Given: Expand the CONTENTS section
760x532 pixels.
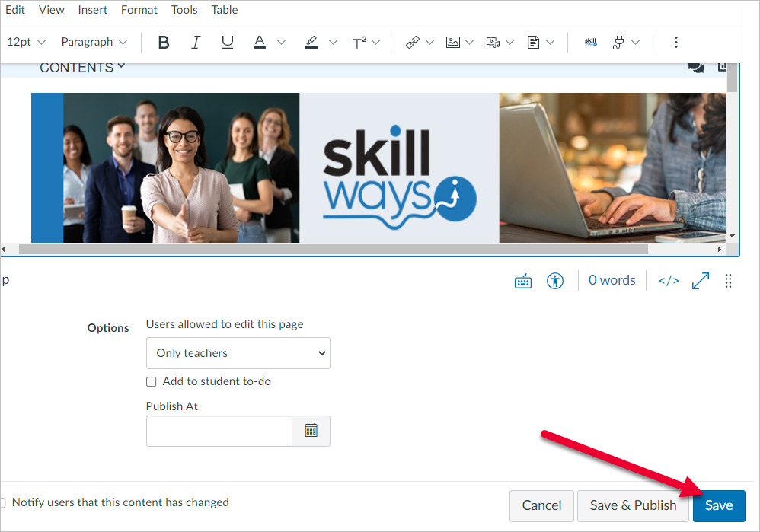Looking at the screenshot, I should pyautogui.click(x=82, y=68).
